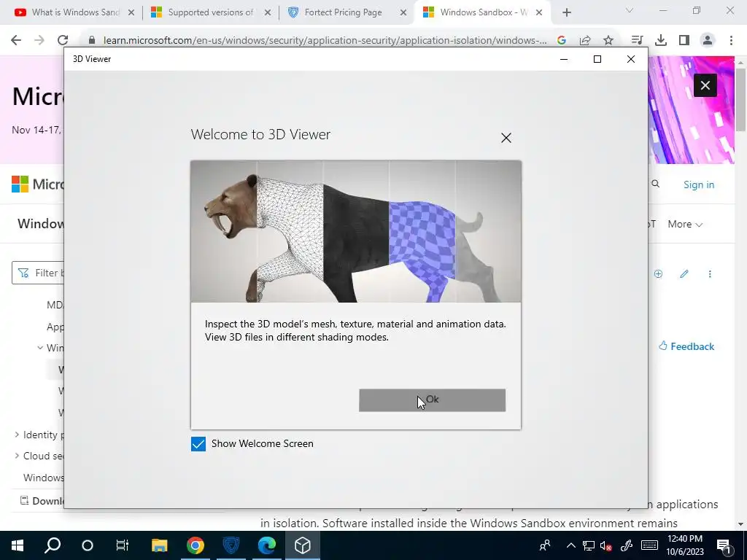Open Task View on taskbar
The width and height of the screenshot is (747, 560).
(x=123, y=545)
